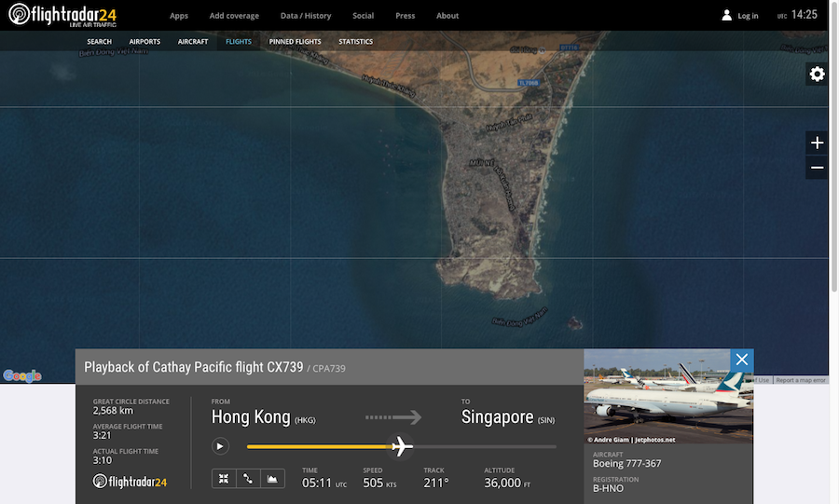Open map settings gear icon
Screen dimensions: 839x504
coord(817,74)
